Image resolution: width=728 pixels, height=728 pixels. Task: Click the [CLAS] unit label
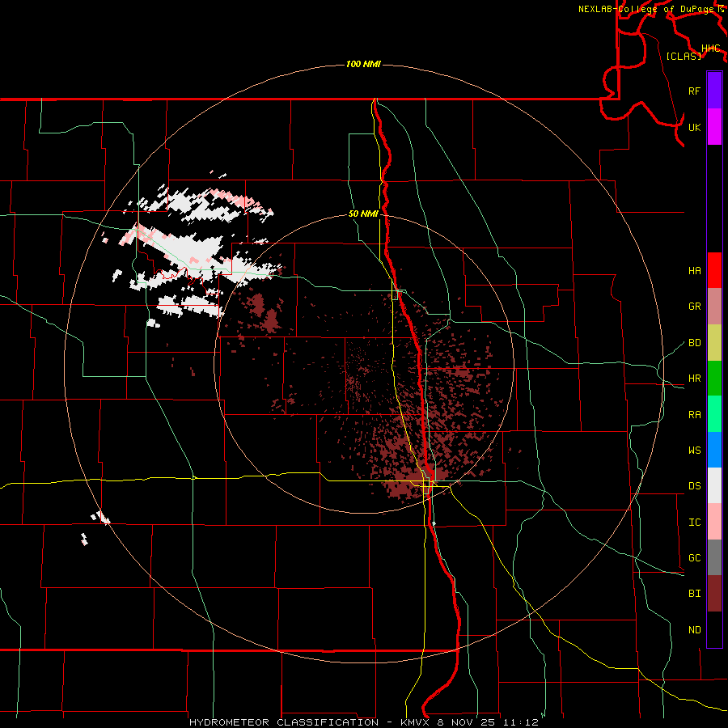684,56
